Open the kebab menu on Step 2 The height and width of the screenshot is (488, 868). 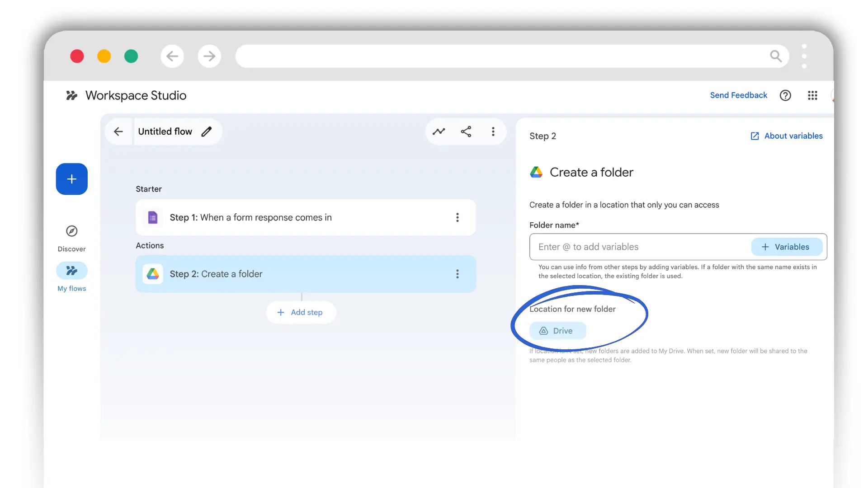pyautogui.click(x=458, y=274)
